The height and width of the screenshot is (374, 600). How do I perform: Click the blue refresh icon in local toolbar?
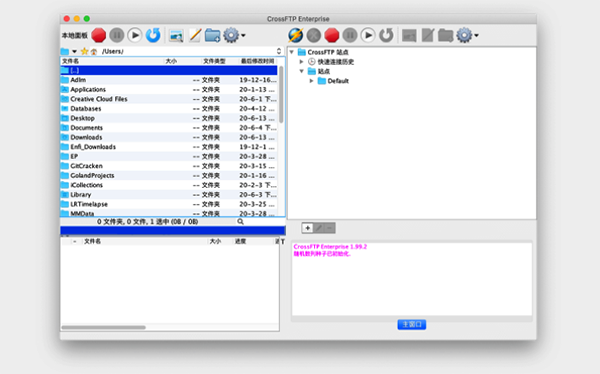pyautogui.click(x=153, y=35)
